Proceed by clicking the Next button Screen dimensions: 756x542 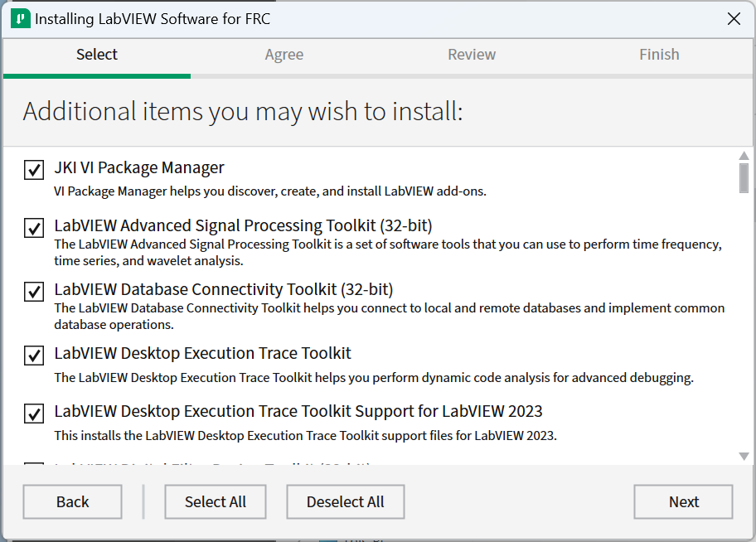click(683, 501)
